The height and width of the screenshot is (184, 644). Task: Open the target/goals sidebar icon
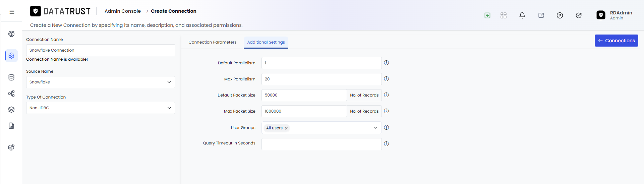click(x=11, y=34)
